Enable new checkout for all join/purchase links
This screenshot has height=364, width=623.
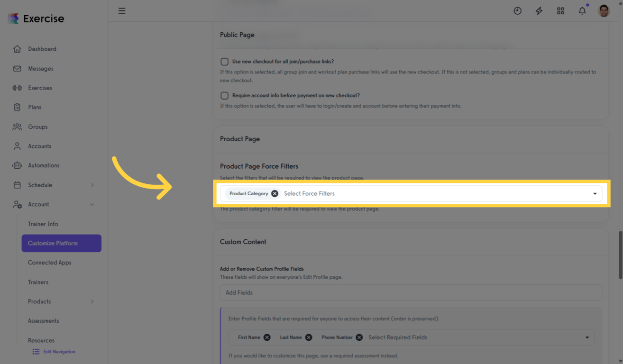224,61
